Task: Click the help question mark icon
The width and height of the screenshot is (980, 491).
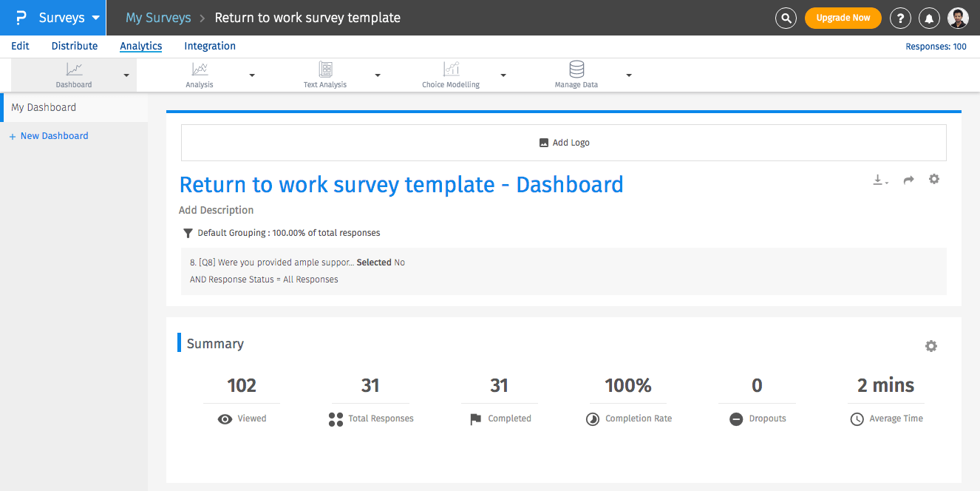Action: pos(899,18)
